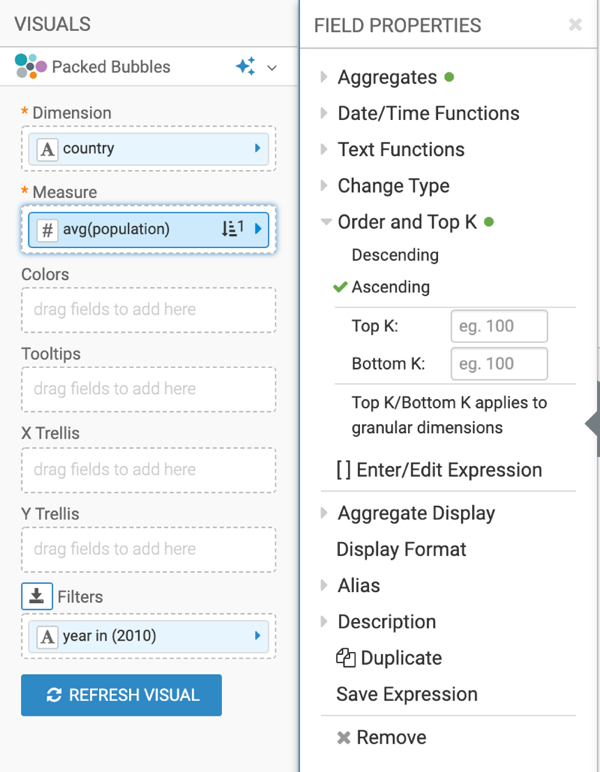The height and width of the screenshot is (772, 600).
Task: Click the filters download arrow icon
Action: point(37,596)
